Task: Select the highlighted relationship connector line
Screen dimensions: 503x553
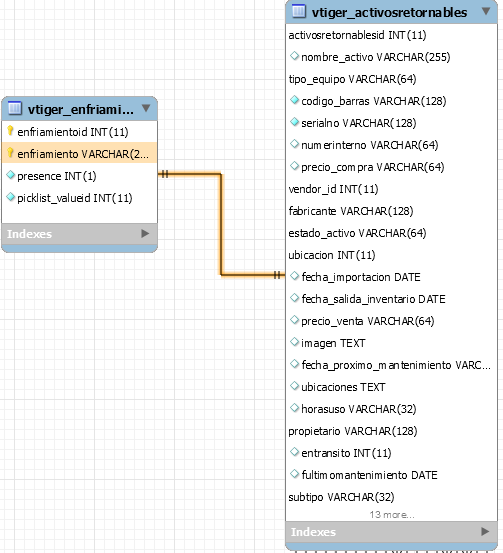Action: [222, 224]
